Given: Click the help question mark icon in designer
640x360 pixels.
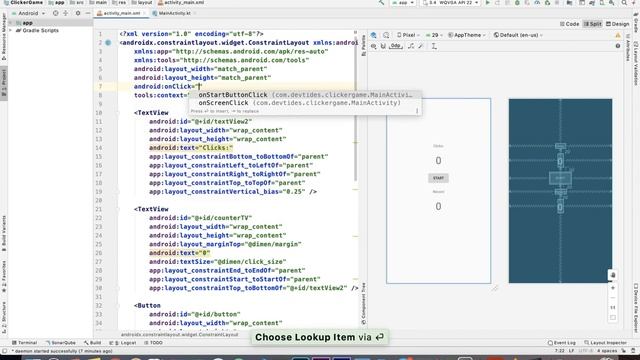Looking at the screenshot, I should (618, 46).
